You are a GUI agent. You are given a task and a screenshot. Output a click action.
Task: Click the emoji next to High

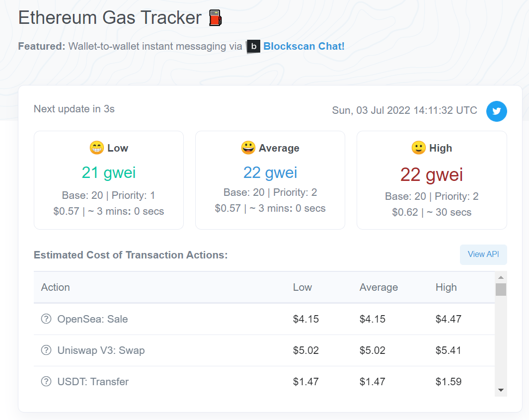419,148
